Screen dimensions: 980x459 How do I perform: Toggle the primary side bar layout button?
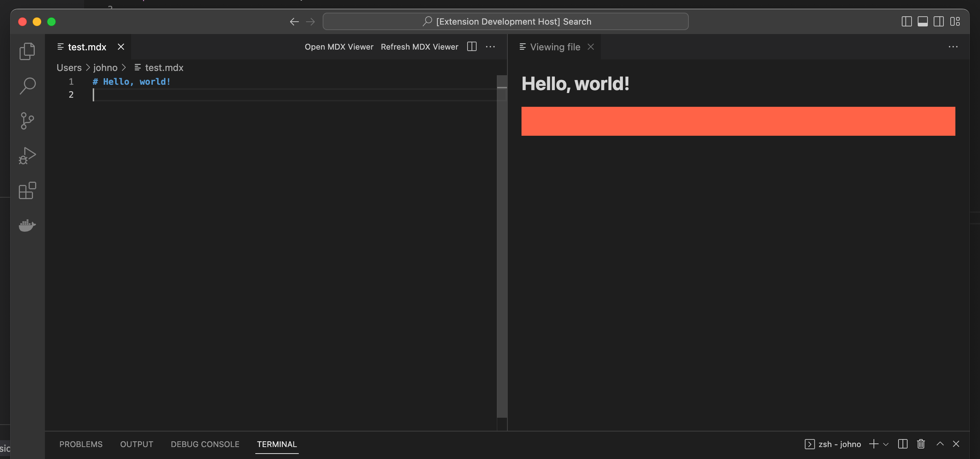[906, 22]
